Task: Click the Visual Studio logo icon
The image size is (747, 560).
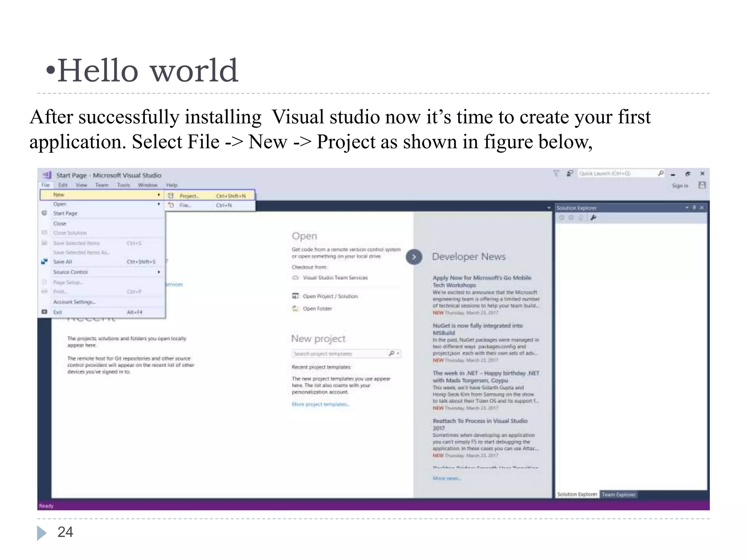Action: click(47, 175)
